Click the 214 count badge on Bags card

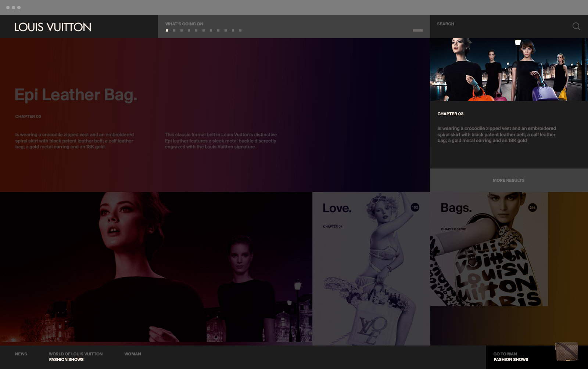tap(533, 207)
